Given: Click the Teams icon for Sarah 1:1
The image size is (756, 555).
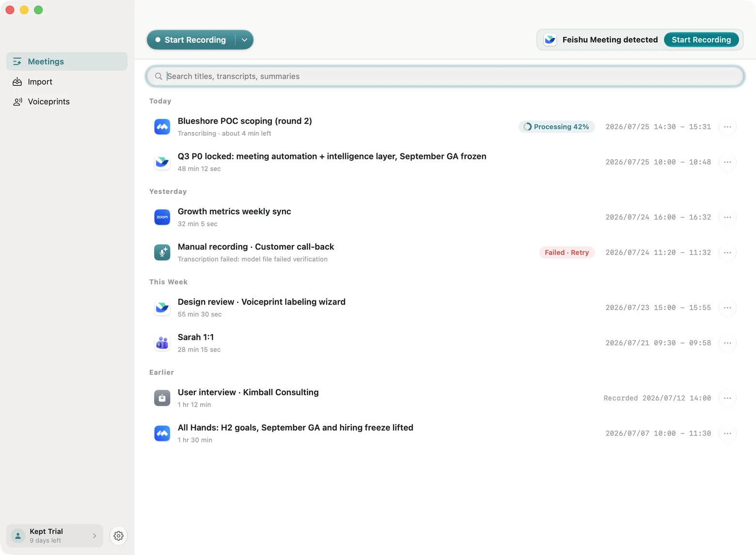Looking at the screenshot, I should click(x=162, y=343).
